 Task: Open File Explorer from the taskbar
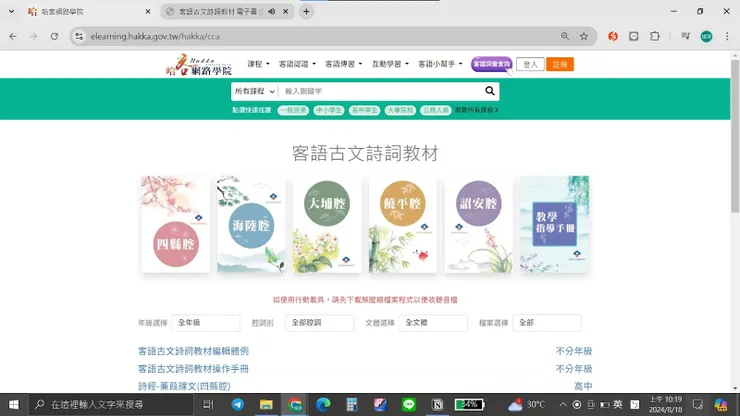coord(266,405)
